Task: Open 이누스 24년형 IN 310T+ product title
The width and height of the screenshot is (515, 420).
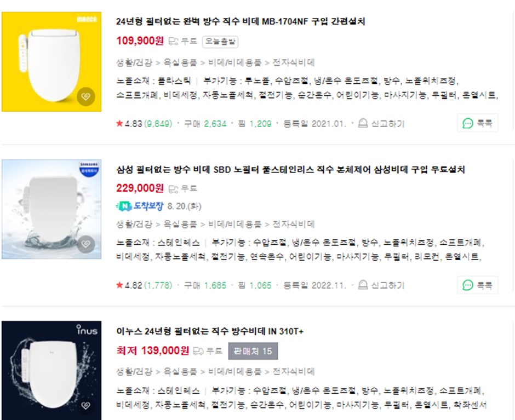Action: coord(210,331)
